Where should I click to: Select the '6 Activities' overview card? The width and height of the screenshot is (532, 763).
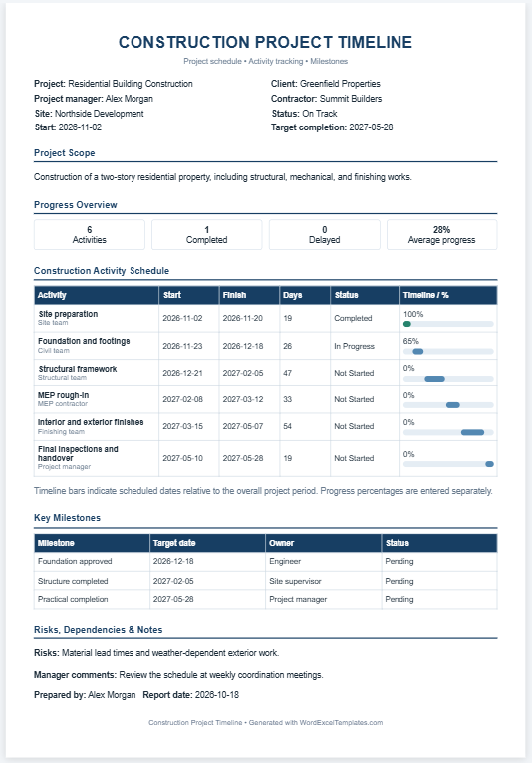[90, 234]
